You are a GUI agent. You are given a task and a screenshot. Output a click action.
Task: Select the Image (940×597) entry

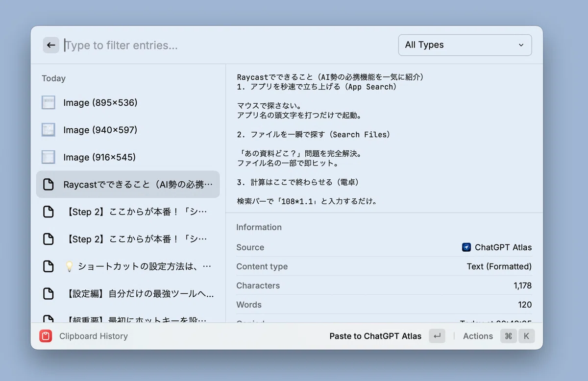click(x=127, y=130)
